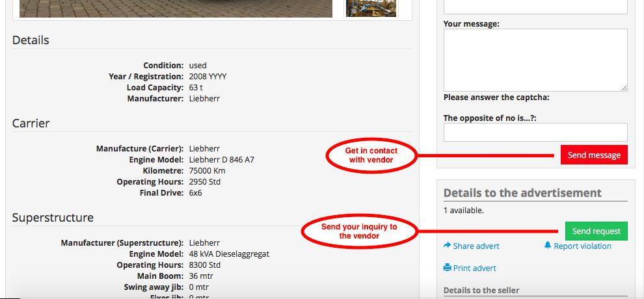644x299 pixels.
Task: Click the Details to the seller heading
Action: [x=481, y=291]
